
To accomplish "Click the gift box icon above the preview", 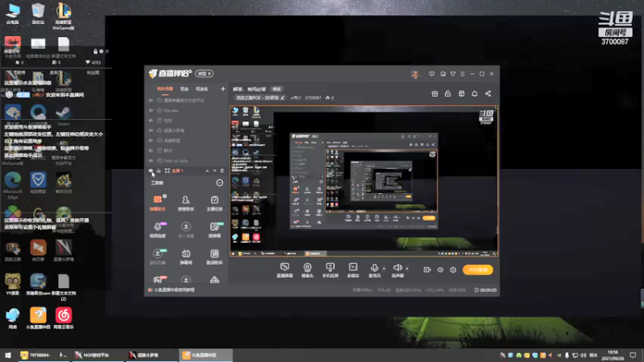I will pos(435,93).
